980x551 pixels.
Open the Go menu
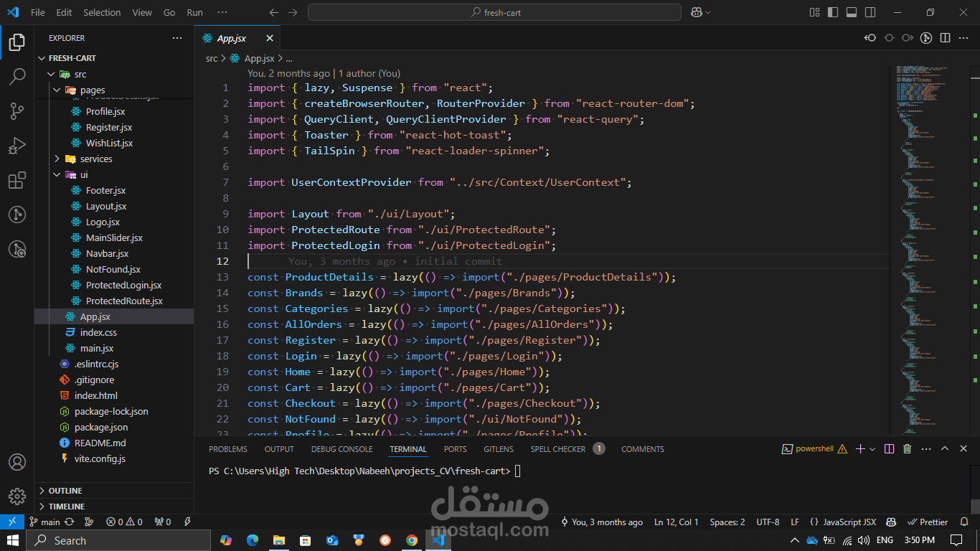169,12
